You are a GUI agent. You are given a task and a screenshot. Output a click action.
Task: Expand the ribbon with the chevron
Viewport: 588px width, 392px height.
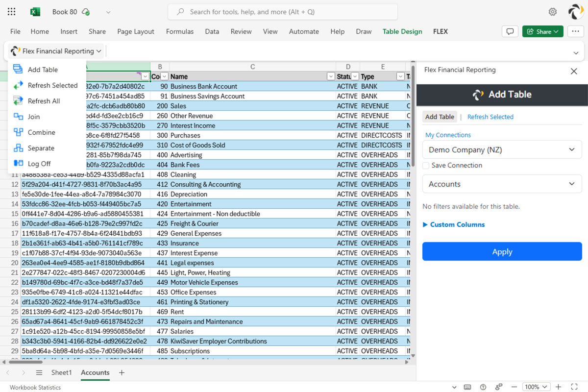tap(576, 52)
